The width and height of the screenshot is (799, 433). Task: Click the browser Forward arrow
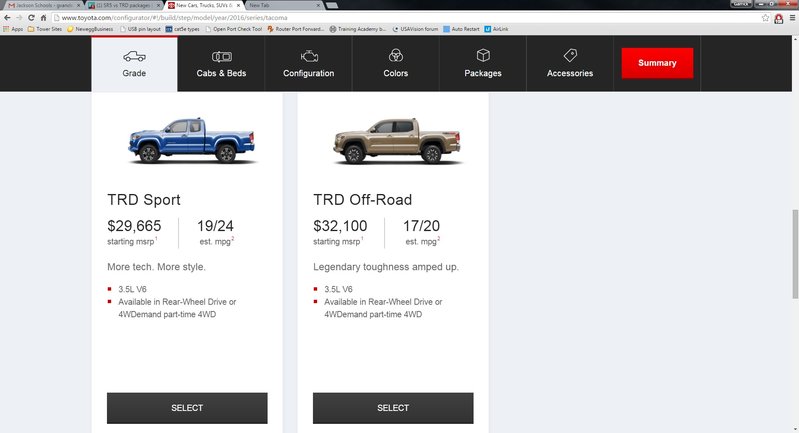click(19, 18)
